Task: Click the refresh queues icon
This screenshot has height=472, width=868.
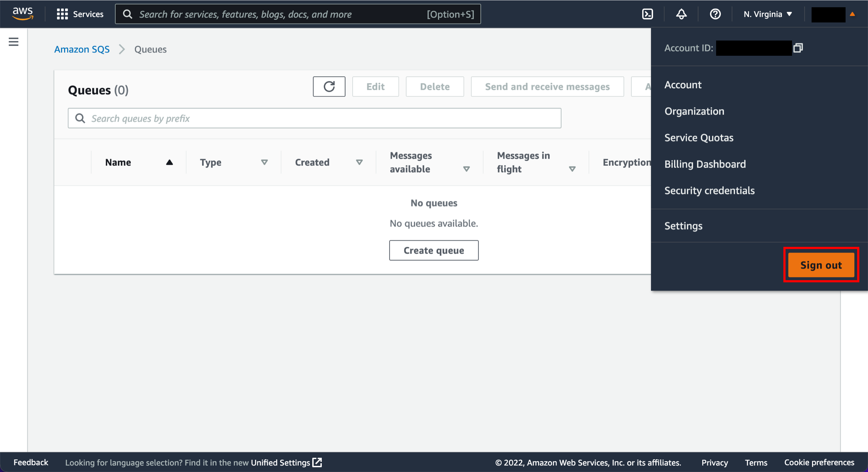Action: 329,87
